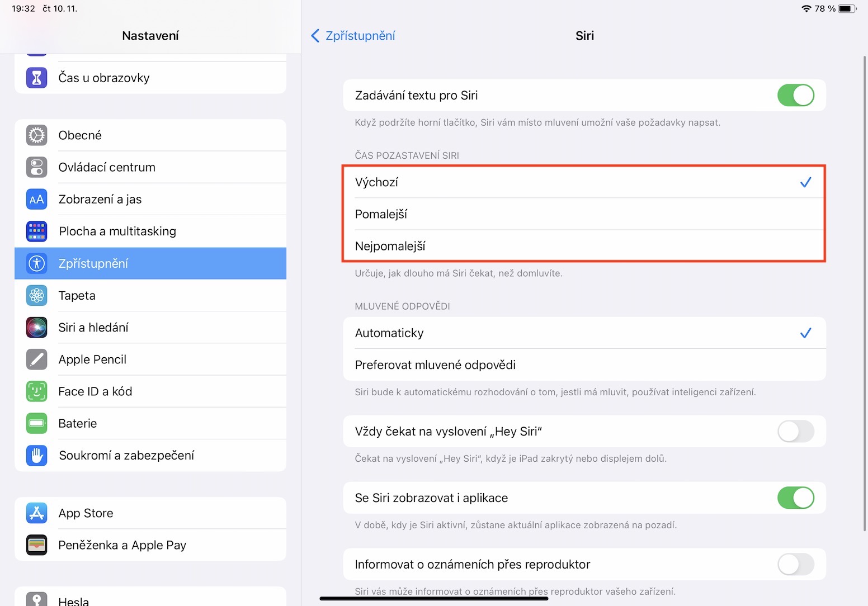Tap the Apple Pencil icon
868x606 pixels.
[x=37, y=359]
